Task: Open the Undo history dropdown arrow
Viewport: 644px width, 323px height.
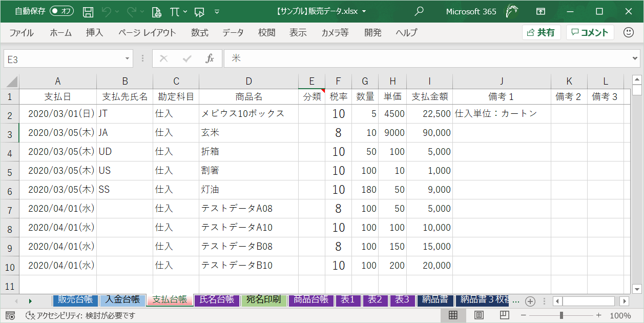Action: (117, 11)
